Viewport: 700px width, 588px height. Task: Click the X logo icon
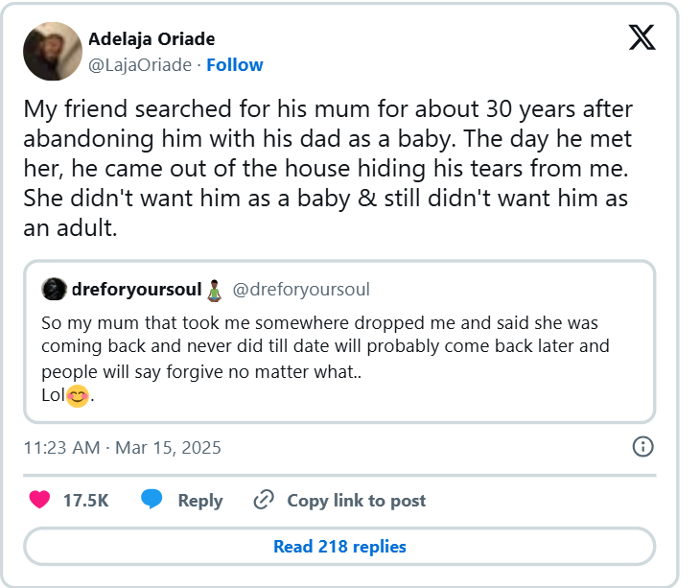point(642,36)
